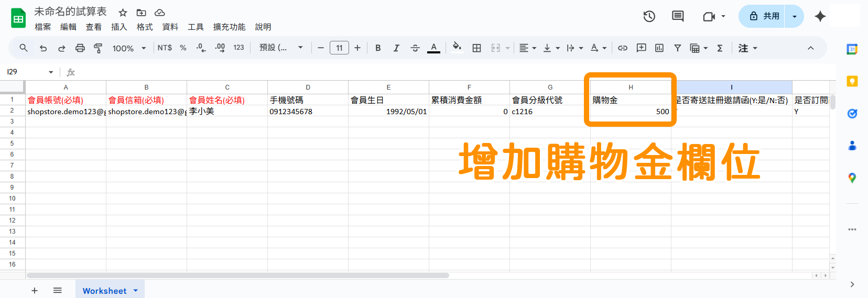Image resolution: width=868 pixels, height=298 pixels.
Task: Toggle strikethrough formatting
Action: pos(415,48)
